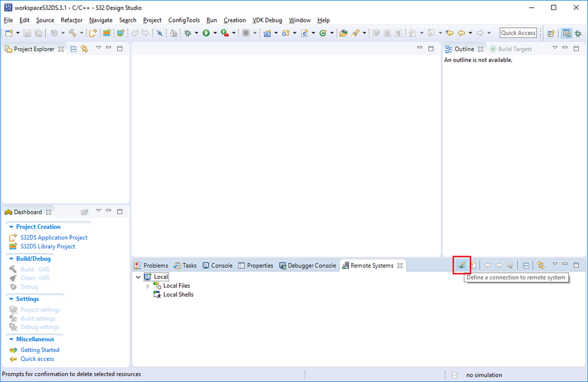Image resolution: width=588 pixels, height=382 pixels.
Task: Click the green Run button in toolbar
Action: (x=206, y=33)
